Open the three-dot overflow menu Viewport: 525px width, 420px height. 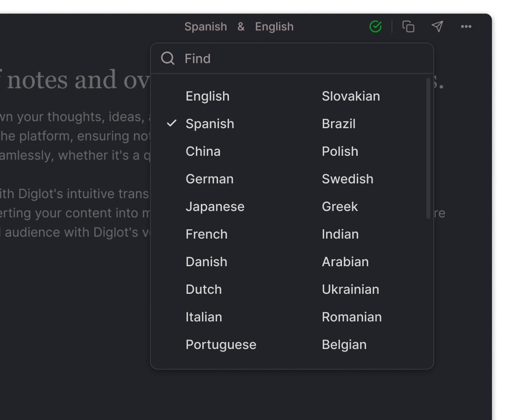(466, 27)
